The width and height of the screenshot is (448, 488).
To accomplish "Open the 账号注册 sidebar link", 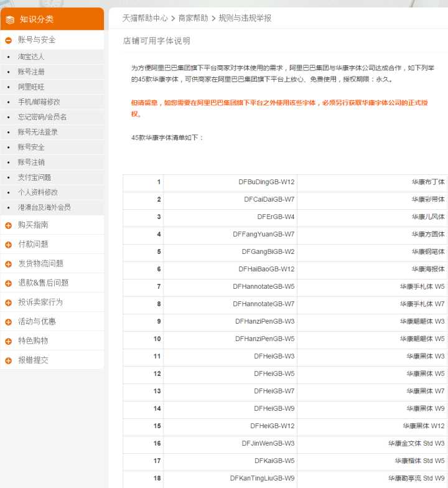I will click(x=31, y=72).
